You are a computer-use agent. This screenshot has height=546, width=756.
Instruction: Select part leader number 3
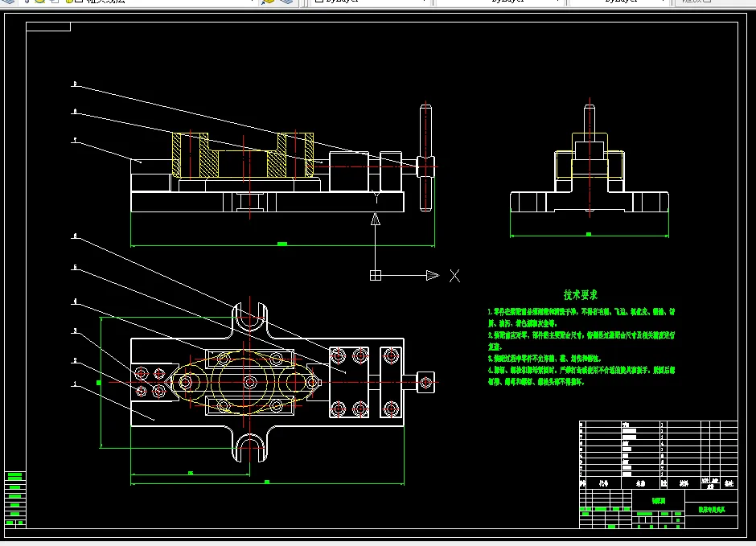(75, 330)
